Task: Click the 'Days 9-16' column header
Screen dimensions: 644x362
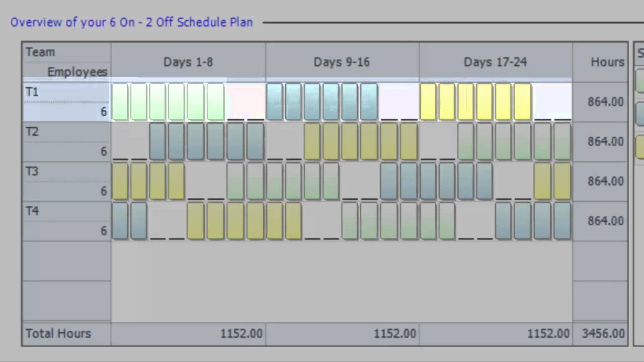Action: click(x=342, y=62)
